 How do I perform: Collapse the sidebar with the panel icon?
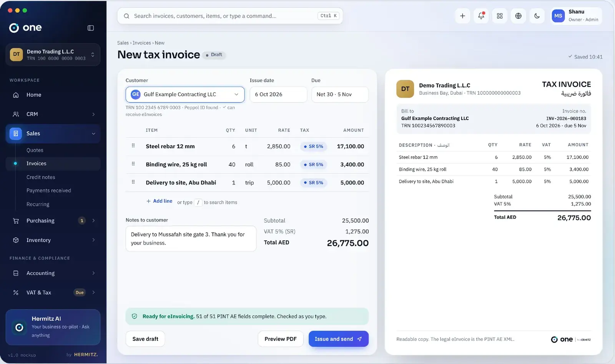coord(91,28)
